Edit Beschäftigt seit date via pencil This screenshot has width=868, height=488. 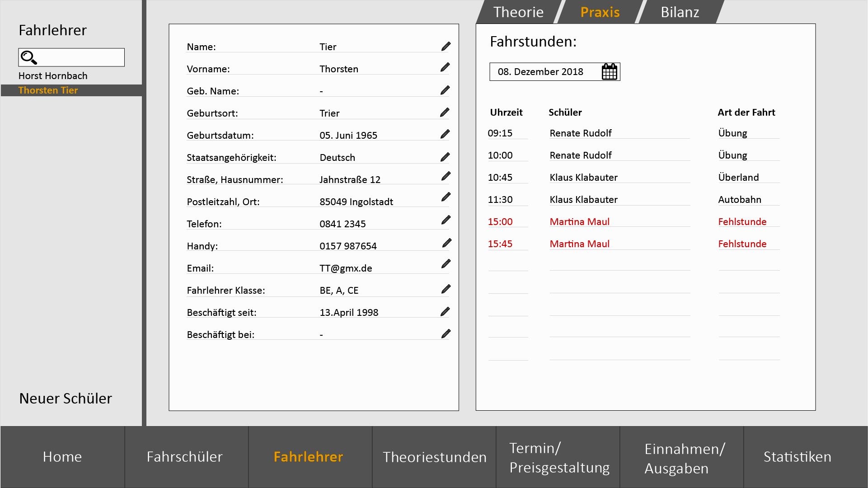[x=445, y=312]
